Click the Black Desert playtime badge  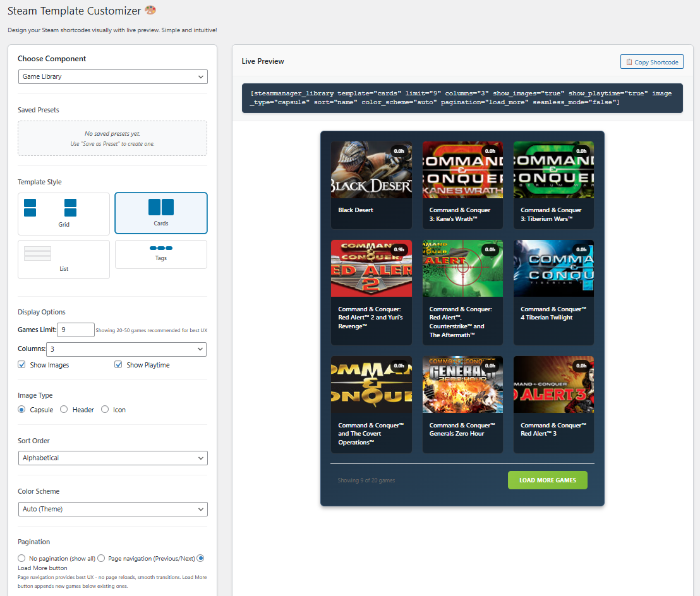[x=399, y=152]
